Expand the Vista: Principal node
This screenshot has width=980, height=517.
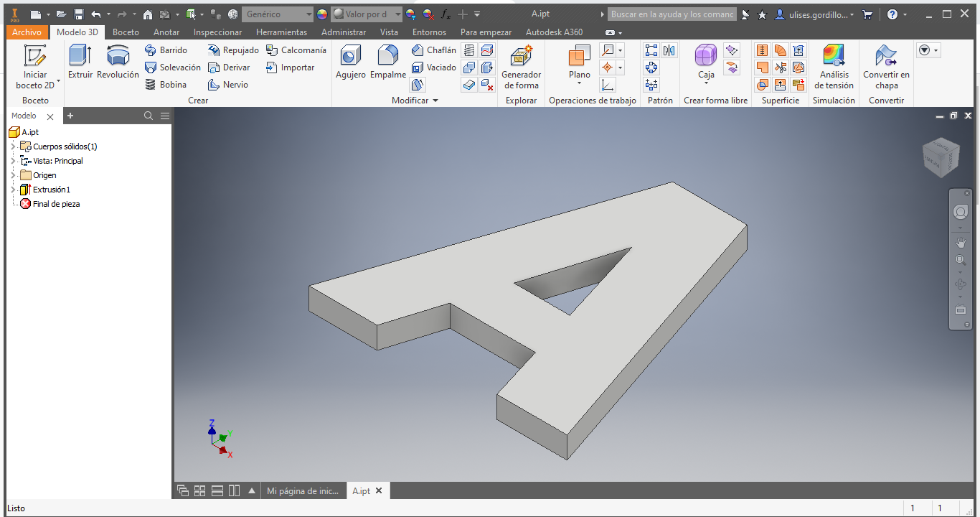[13, 161]
